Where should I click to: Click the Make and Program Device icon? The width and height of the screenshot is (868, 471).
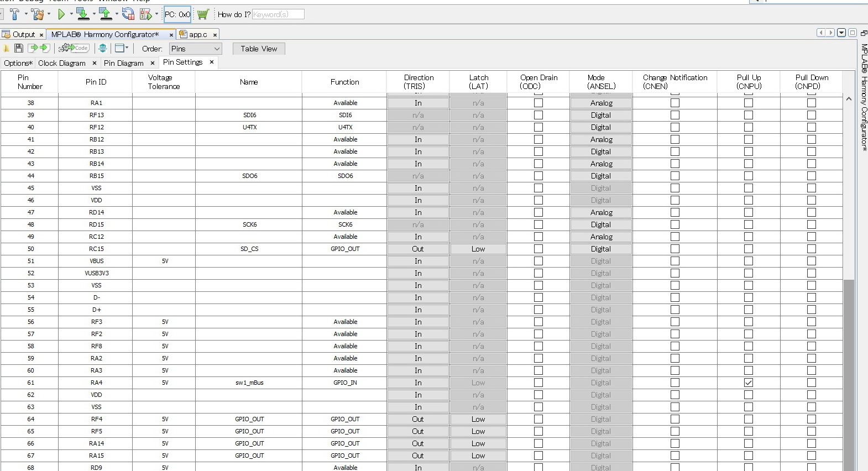(x=82, y=14)
